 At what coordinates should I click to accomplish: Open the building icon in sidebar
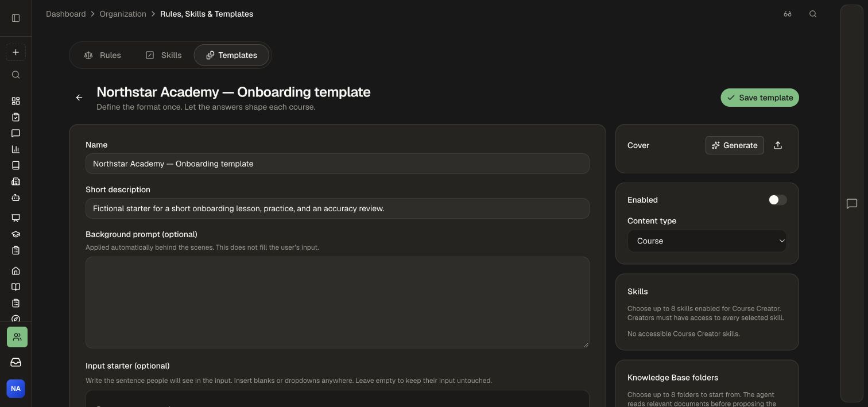(x=15, y=181)
